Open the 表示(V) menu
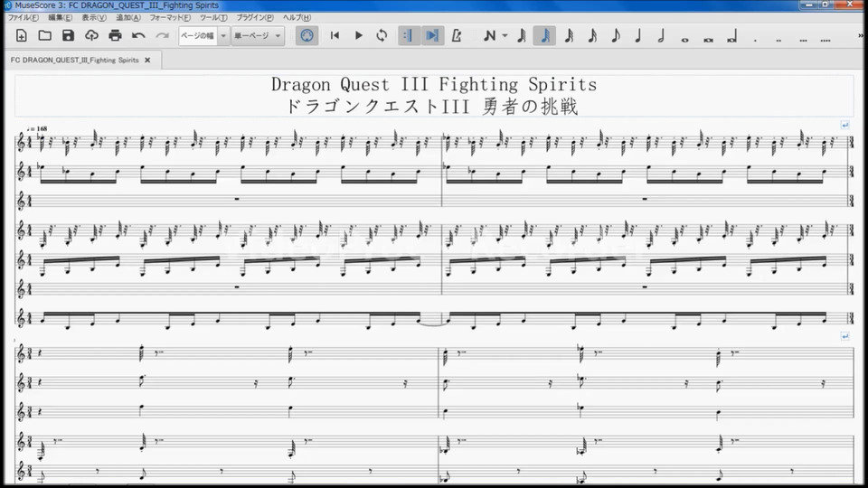 coord(93,18)
